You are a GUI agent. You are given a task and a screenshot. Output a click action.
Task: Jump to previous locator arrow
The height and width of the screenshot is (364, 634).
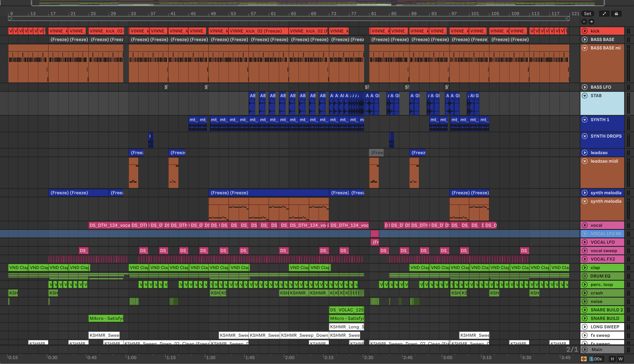pyautogui.click(x=584, y=22)
